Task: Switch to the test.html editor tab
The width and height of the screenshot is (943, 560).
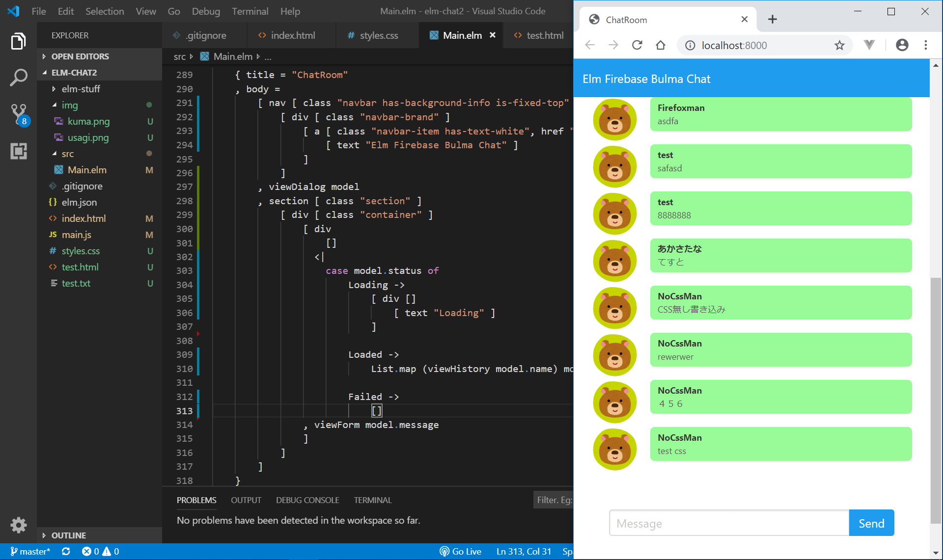Action: [538, 35]
